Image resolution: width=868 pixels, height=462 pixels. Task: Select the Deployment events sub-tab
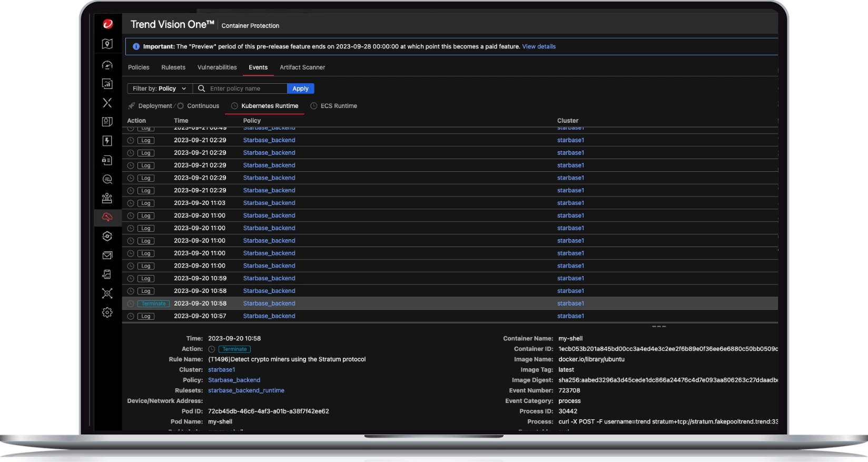(x=150, y=106)
